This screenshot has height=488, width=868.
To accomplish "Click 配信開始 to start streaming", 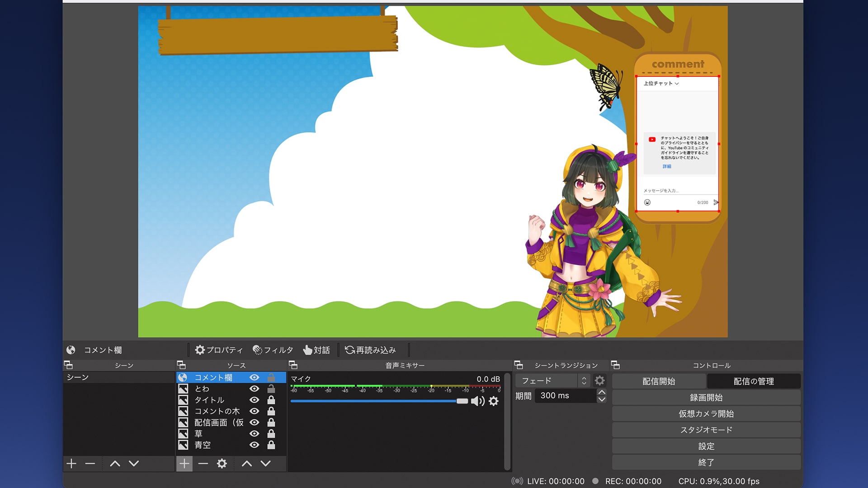I will 659,381.
